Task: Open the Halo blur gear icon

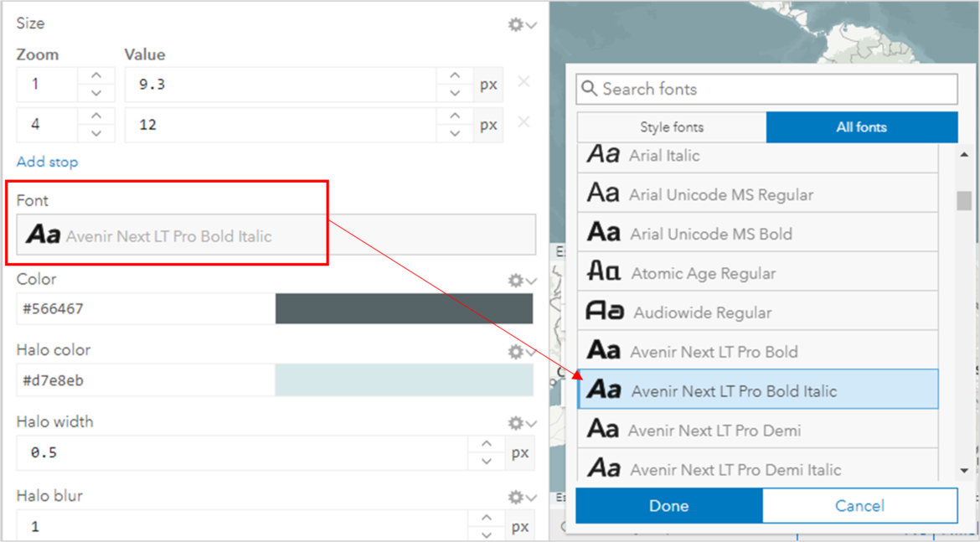Action: [x=517, y=496]
